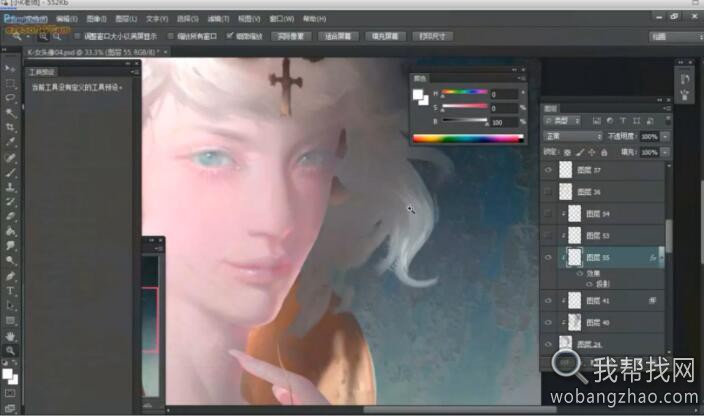Enable resize windows to fit checkbox
The width and height of the screenshot is (704, 416).
pyautogui.click(x=77, y=36)
